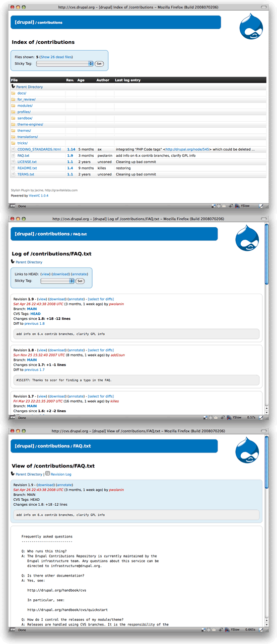Open revision 1.4 of README.txt

pyautogui.click(x=70, y=168)
